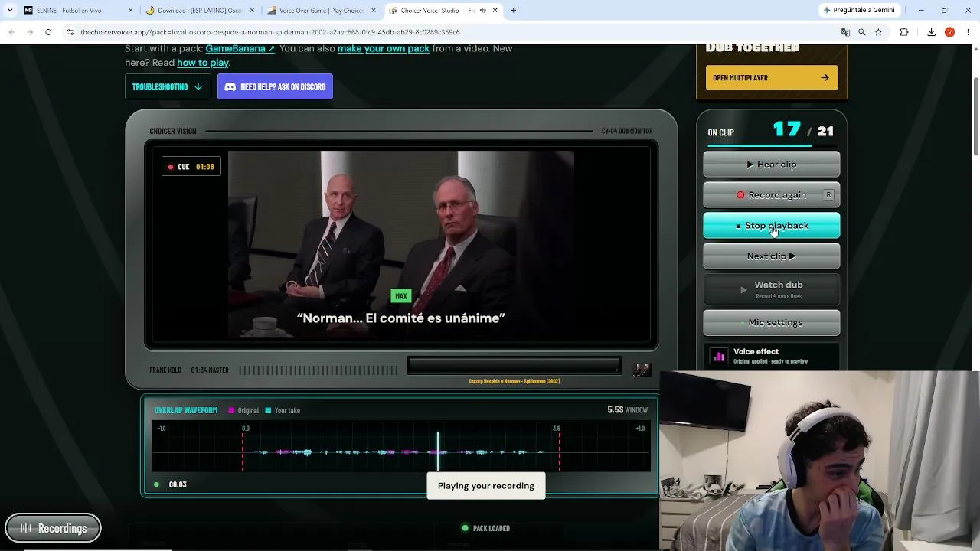Close the Voice Over Game tab
Screen dimensions: 980x551
(x=373, y=10)
